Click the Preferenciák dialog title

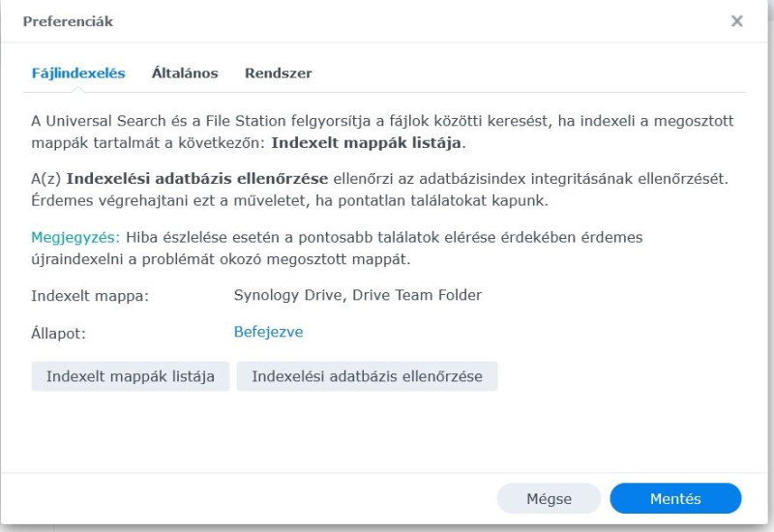68,21
